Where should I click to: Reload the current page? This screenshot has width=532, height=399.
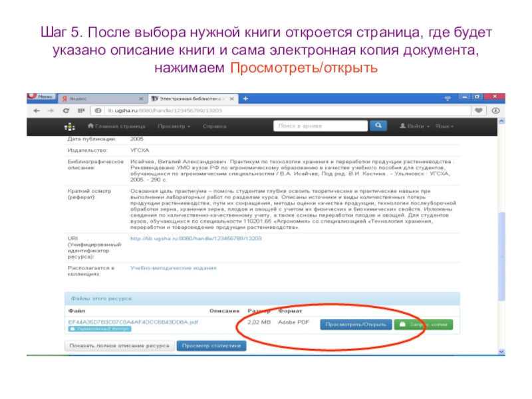coord(65,110)
